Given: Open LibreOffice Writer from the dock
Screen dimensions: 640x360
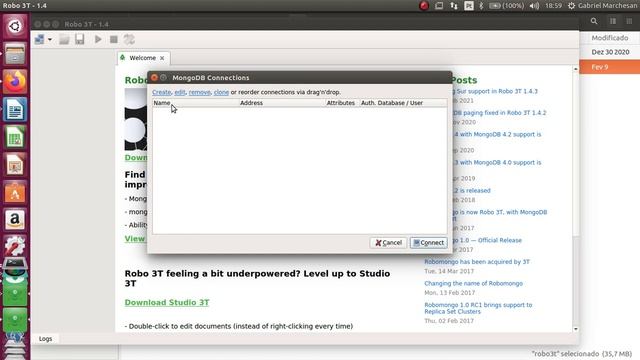Looking at the screenshot, I should pos(15,109).
